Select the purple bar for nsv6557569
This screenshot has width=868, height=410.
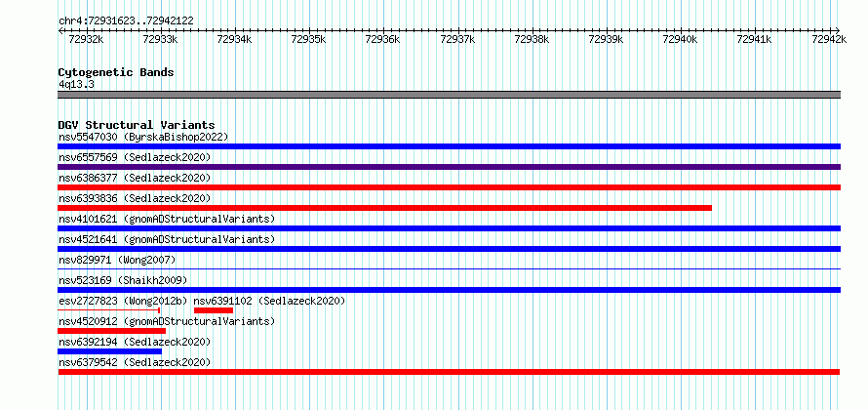(449, 167)
